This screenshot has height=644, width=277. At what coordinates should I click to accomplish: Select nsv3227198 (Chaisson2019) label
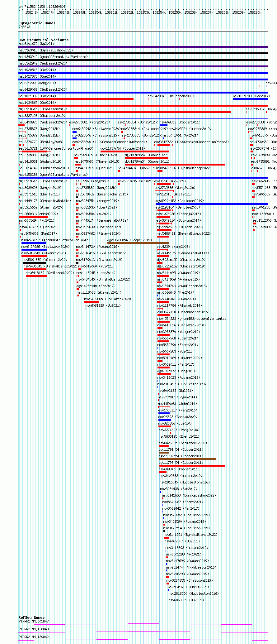[x=42, y=116]
